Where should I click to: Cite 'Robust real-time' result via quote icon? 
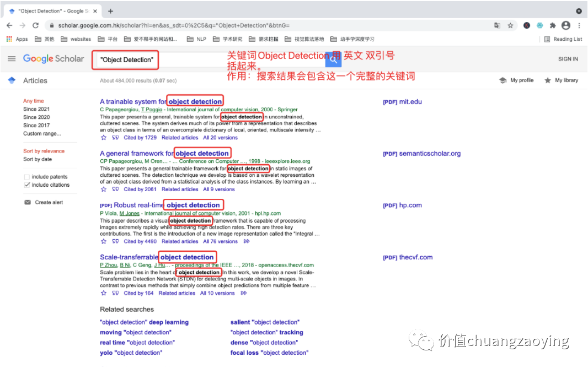coord(115,241)
